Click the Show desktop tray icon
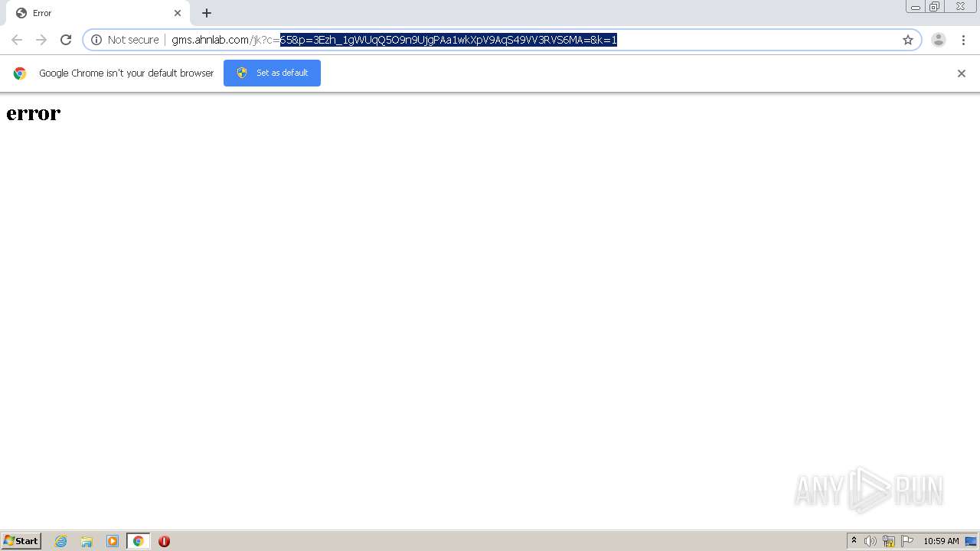 tap(971, 541)
